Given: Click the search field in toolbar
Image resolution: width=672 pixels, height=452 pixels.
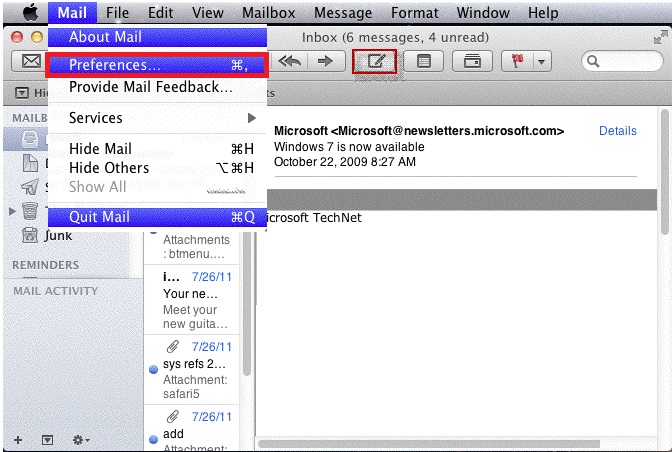Looking at the screenshot, I should pyautogui.click(x=622, y=61).
